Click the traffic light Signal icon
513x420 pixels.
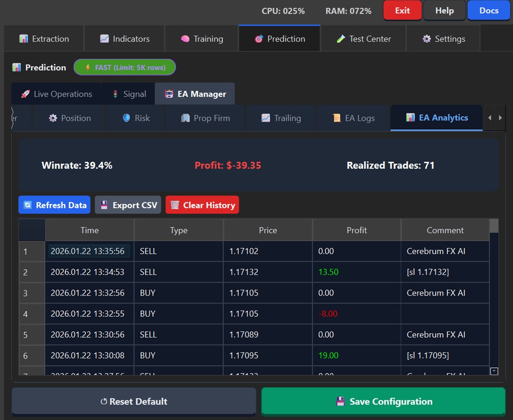click(115, 94)
